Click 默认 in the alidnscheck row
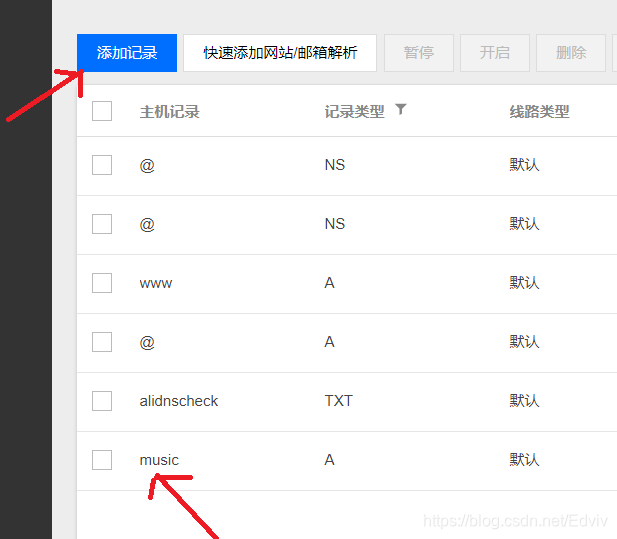This screenshot has height=539, width=617. pos(524,401)
